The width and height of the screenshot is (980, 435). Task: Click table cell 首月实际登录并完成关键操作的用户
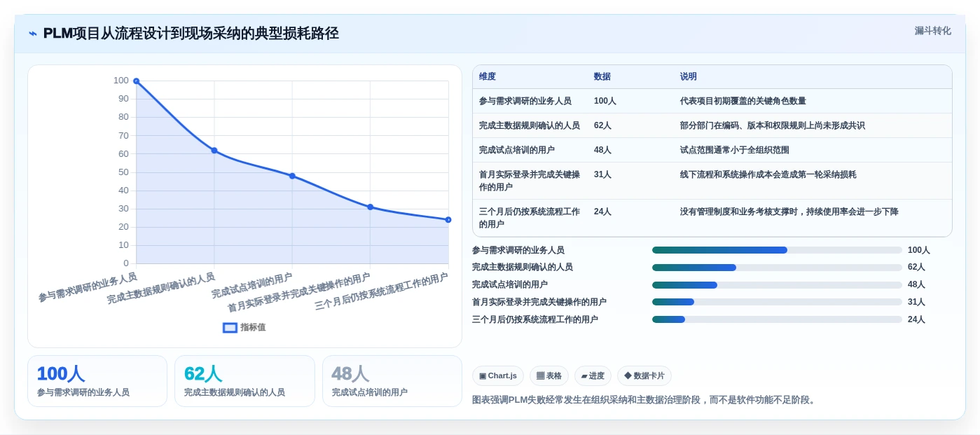(530, 181)
